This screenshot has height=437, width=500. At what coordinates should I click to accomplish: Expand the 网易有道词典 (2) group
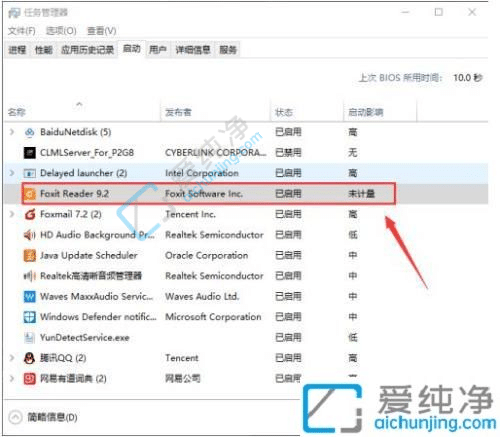click(x=12, y=379)
